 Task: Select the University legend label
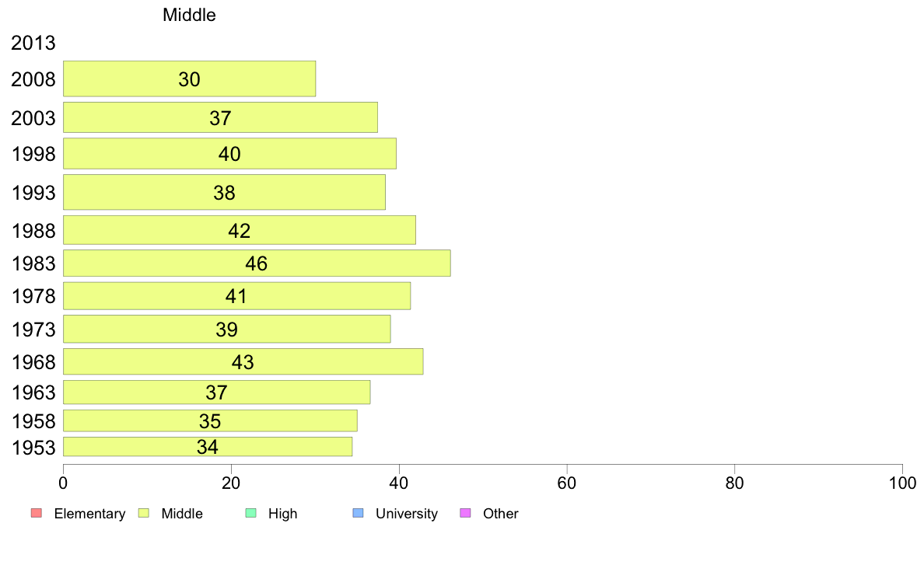(x=407, y=514)
